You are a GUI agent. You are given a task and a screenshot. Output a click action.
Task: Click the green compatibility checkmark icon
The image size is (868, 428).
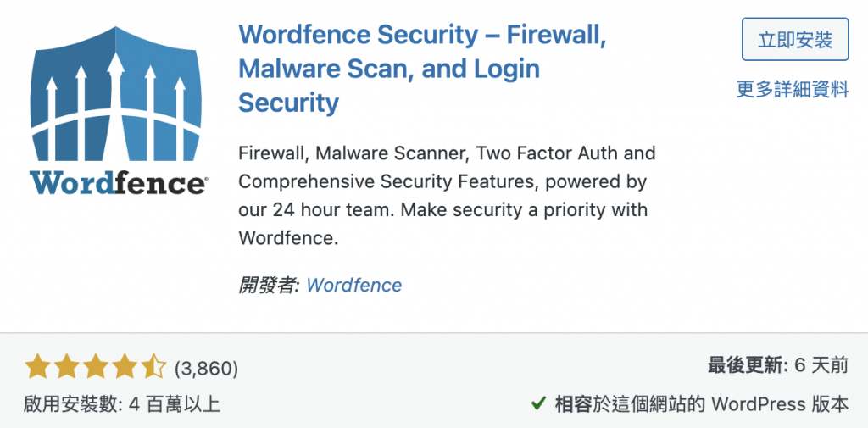(x=538, y=403)
